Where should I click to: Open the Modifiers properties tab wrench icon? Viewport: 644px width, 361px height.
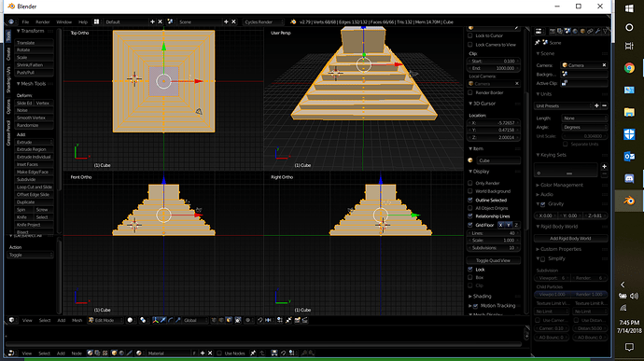[597, 31]
